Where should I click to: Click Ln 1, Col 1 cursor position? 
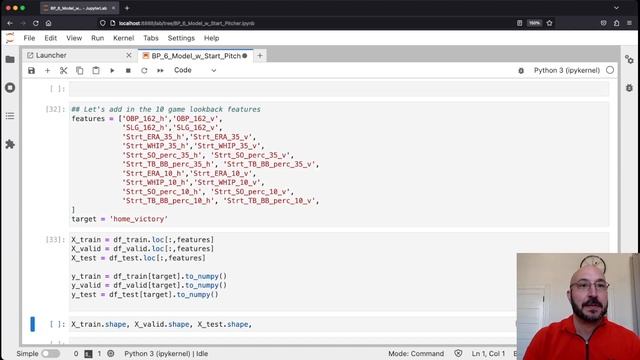coord(488,353)
